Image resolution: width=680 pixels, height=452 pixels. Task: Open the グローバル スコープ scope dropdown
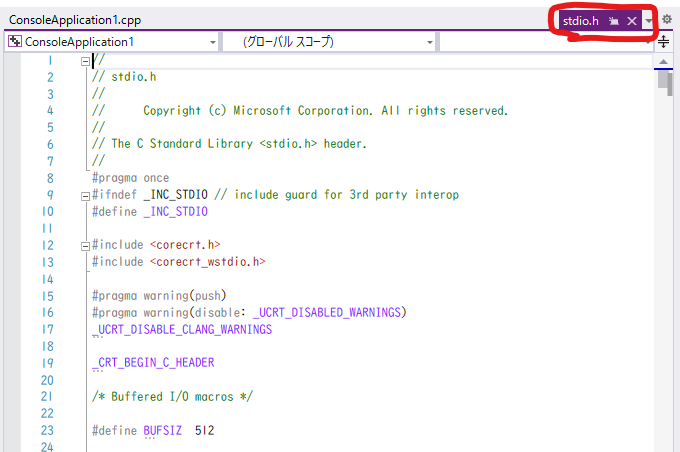(x=430, y=42)
